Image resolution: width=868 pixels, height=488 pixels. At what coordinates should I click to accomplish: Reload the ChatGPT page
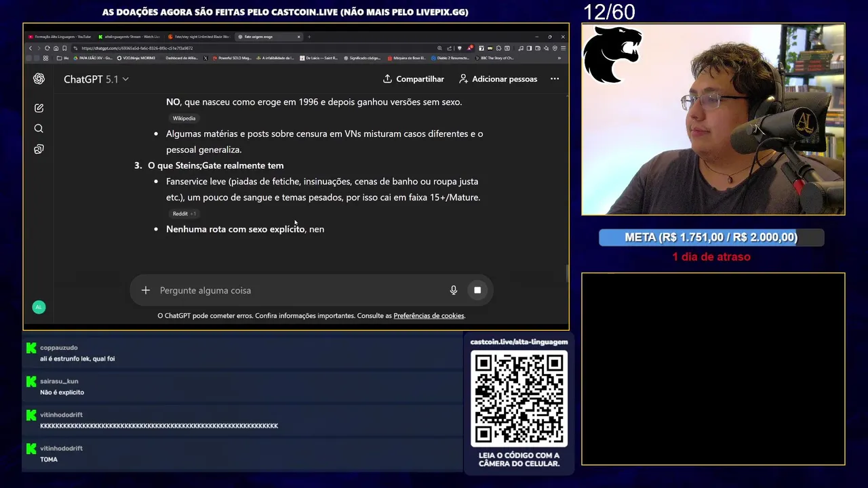(x=47, y=48)
